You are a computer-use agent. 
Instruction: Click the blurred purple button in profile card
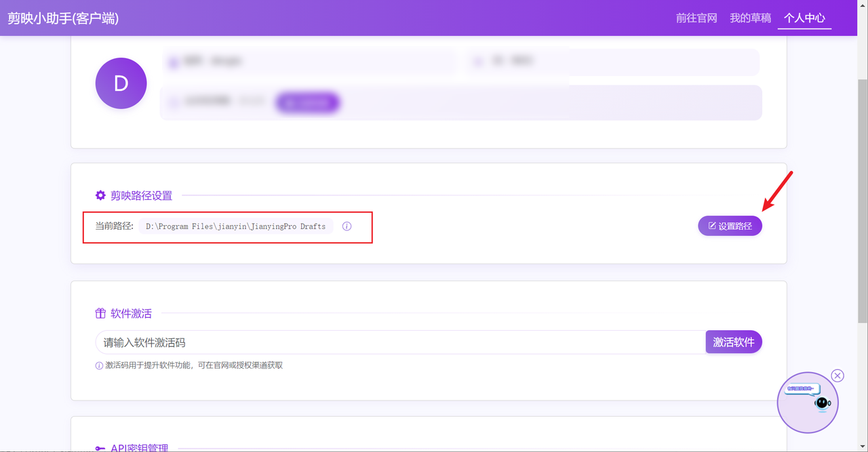(307, 102)
